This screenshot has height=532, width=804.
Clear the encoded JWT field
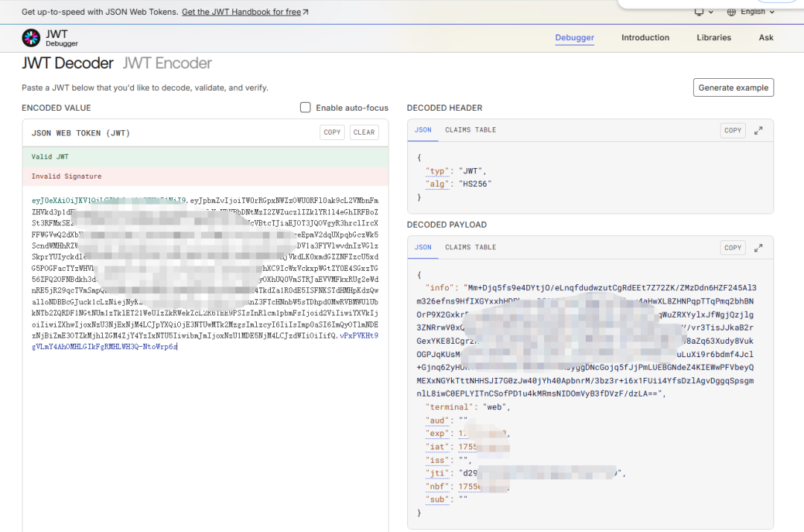(x=364, y=132)
